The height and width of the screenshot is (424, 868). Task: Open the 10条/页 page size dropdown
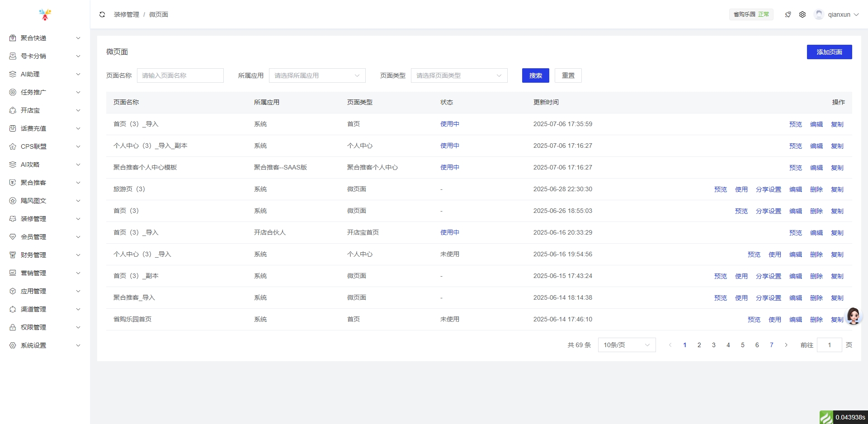627,345
